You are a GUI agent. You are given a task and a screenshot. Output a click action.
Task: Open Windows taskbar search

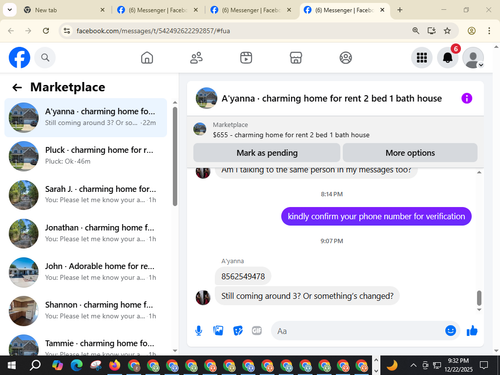(35, 365)
